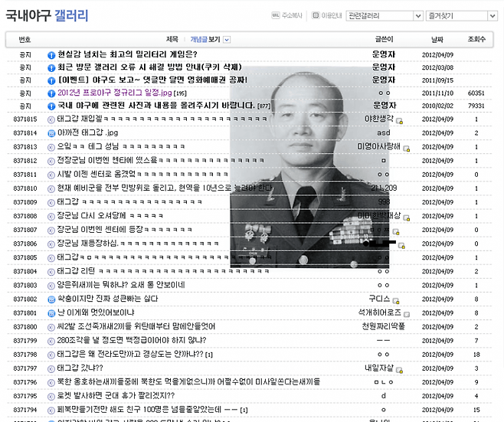
Task: Expand the 개념글 보기 arrow
Action: pos(227,40)
